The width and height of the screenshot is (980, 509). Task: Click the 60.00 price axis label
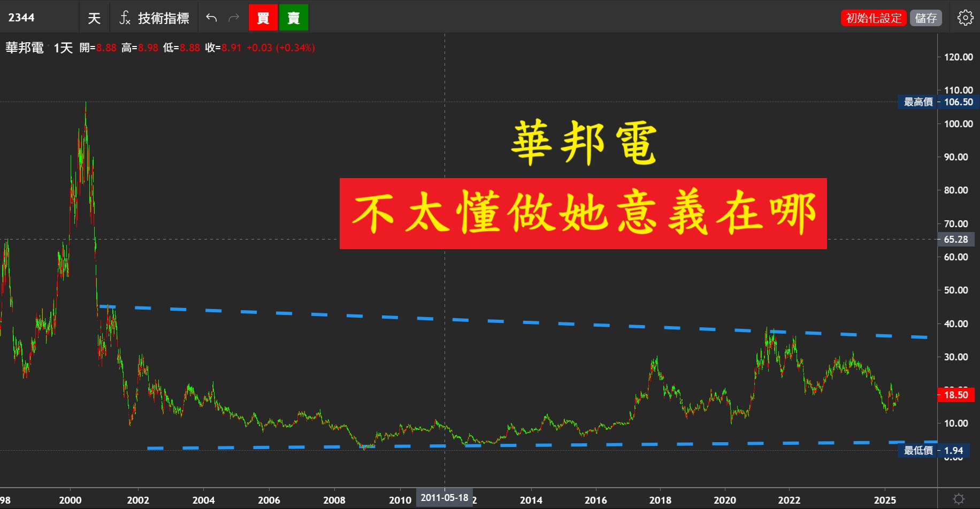pos(956,257)
